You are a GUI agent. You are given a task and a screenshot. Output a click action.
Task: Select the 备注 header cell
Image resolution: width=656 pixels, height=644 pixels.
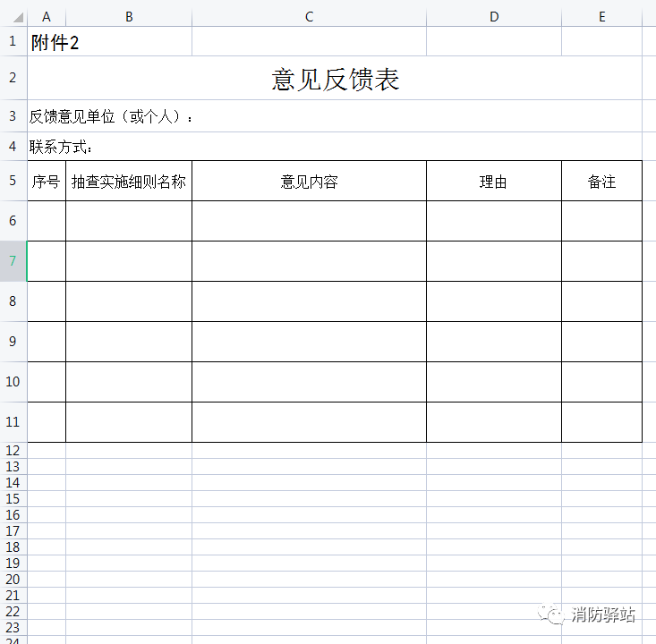(x=601, y=182)
